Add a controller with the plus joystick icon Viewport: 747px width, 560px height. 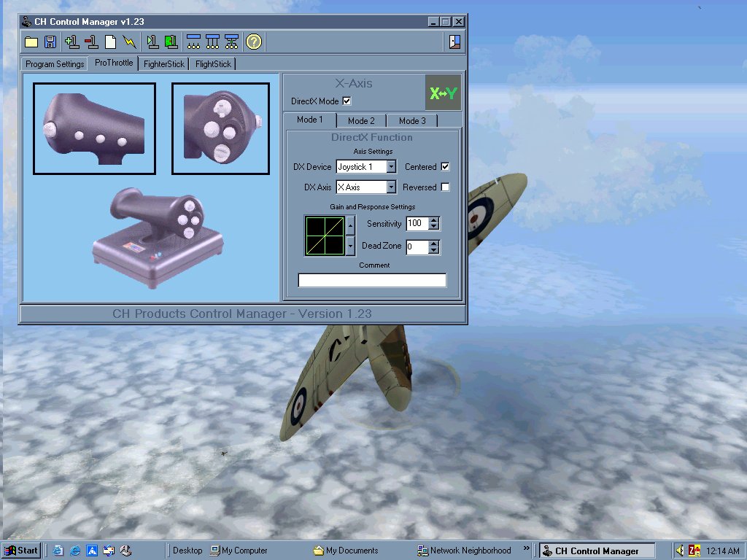click(72, 42)
